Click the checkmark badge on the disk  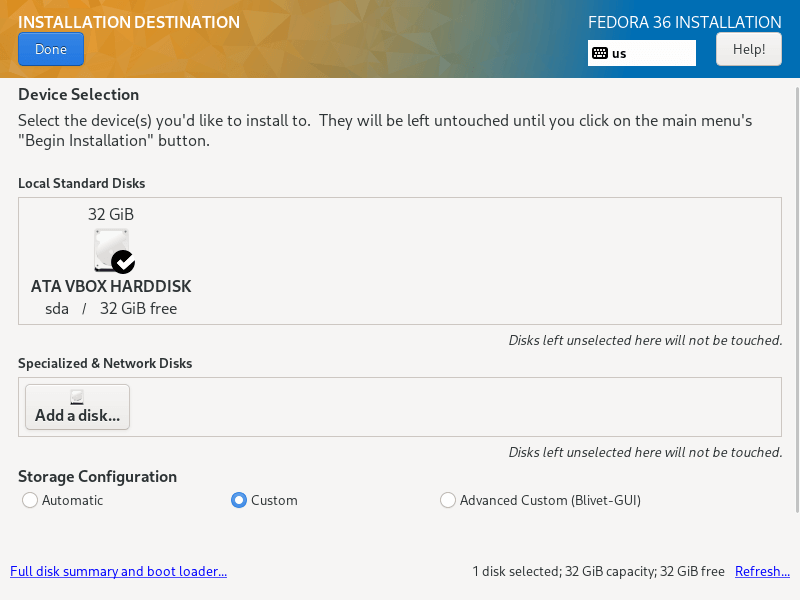(123, 262)
